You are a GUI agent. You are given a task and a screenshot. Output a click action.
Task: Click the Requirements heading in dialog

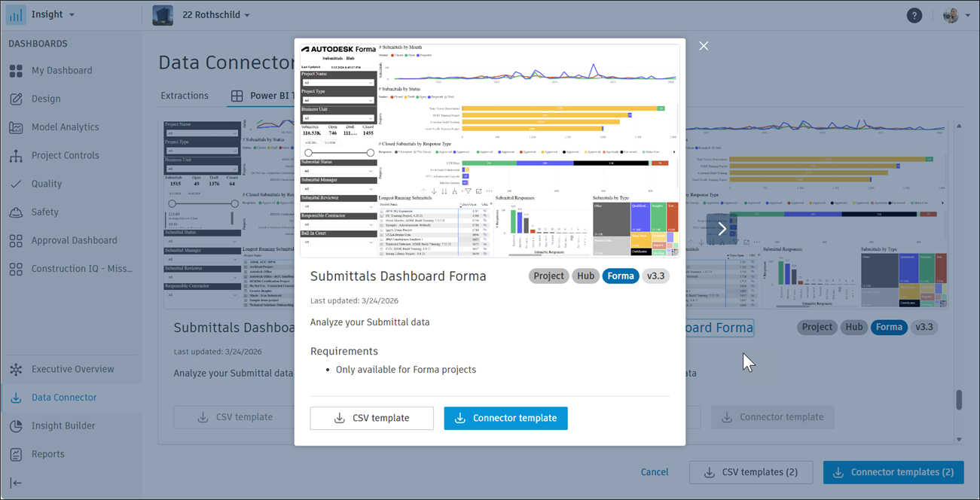point(344,351)
